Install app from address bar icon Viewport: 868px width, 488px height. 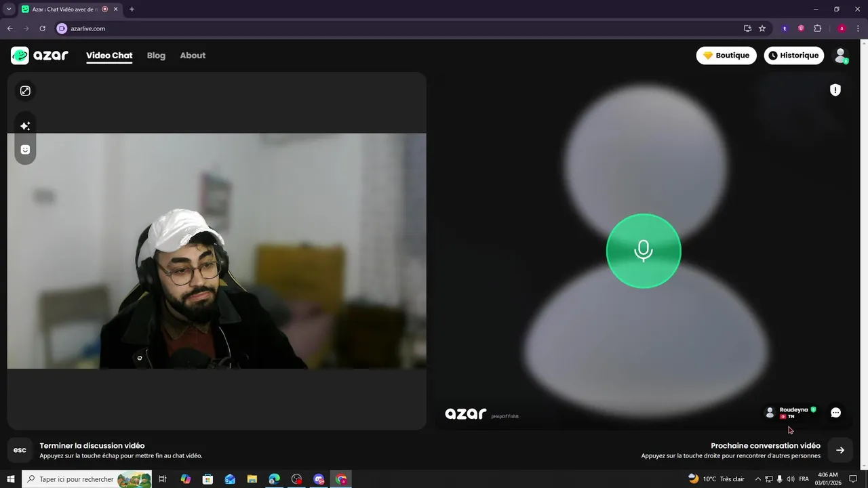[747, 28]
